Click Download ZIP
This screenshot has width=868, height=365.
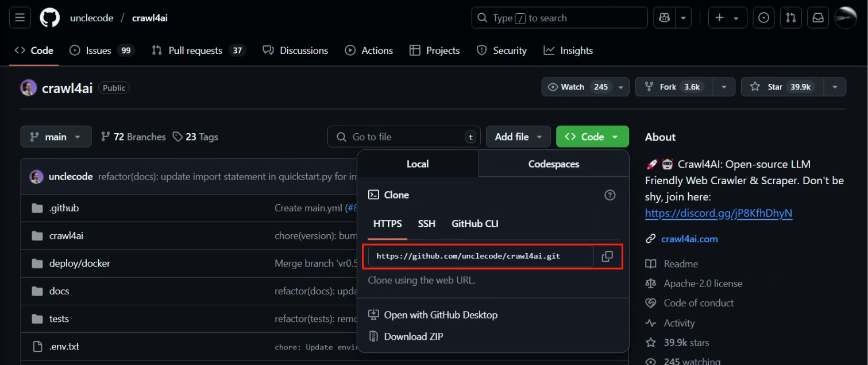406,336
